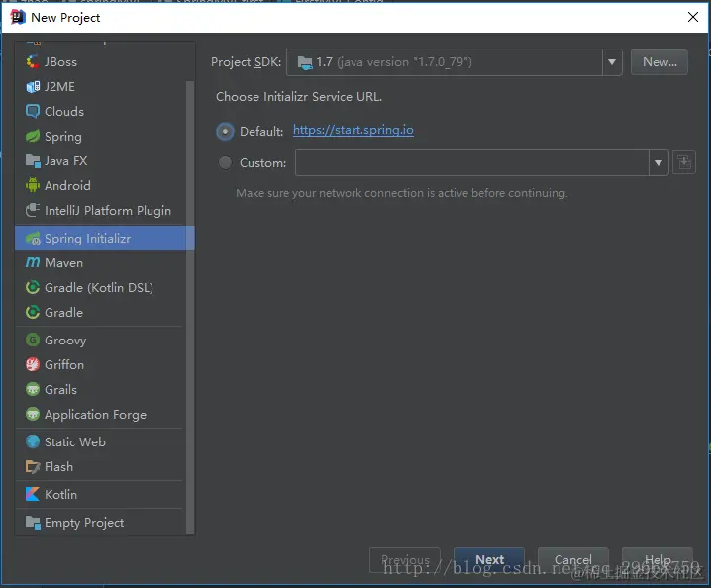Click the Gradle (Kotlin DSL) icon
This screenshot has width=711, height=588.
33,287
